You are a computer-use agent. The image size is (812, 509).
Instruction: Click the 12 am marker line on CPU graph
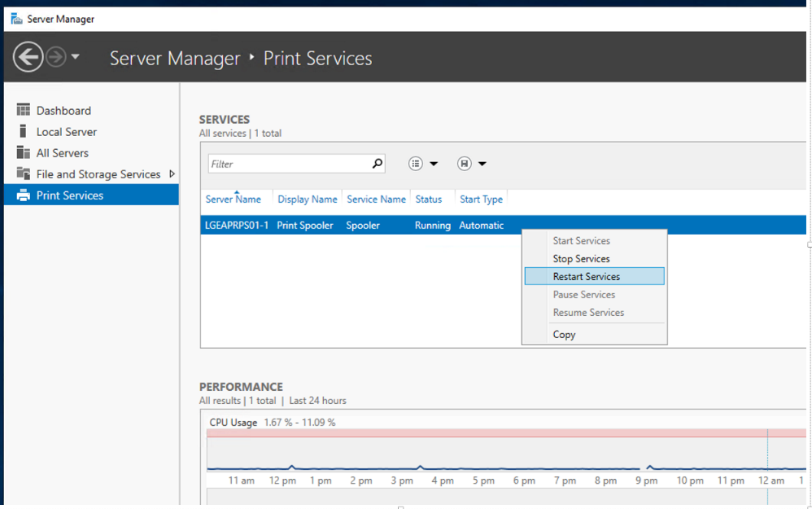(x=767, y=451)
